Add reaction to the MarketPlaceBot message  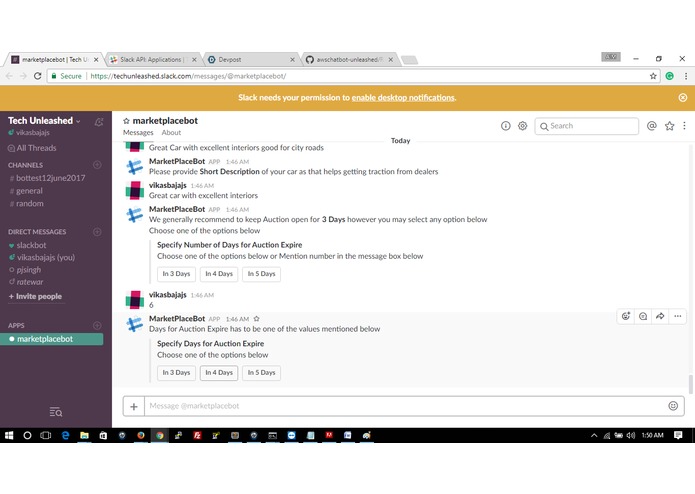click(626, 316)
